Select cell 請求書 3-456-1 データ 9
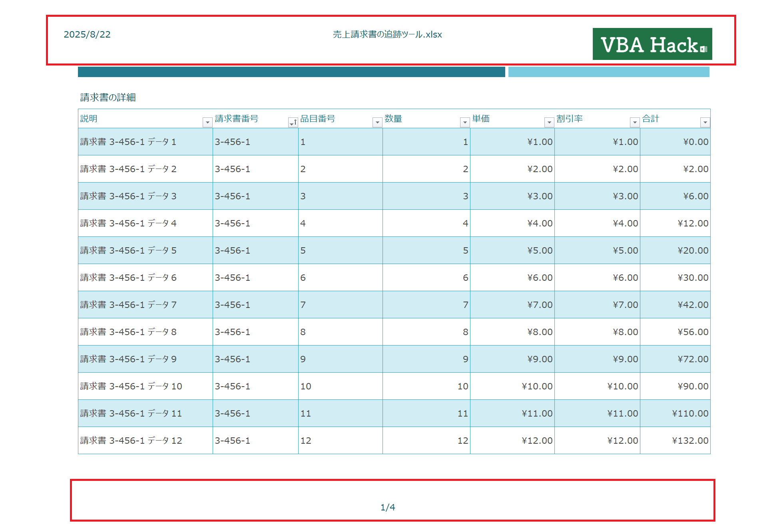Screen dimensions: 773x532 145,359
